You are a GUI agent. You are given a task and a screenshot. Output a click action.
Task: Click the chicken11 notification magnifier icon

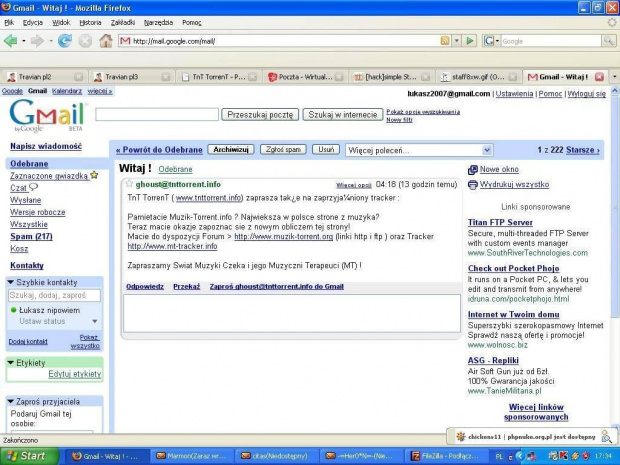coord(607,436)
